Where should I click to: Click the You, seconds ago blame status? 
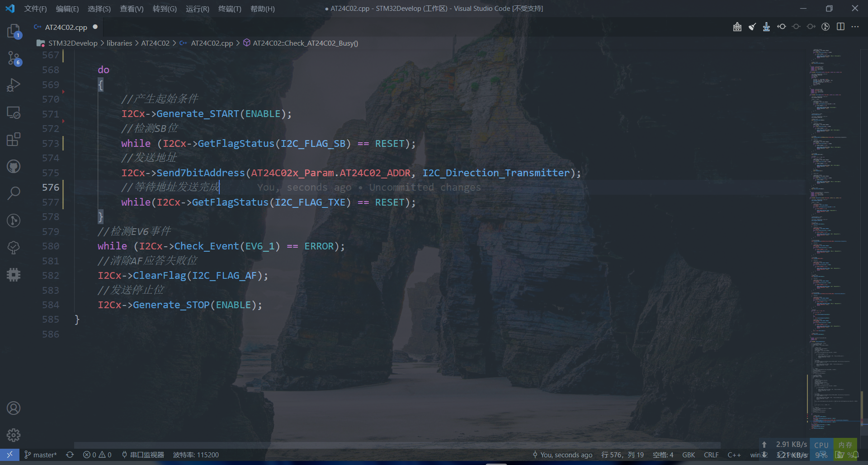[x=562, y=455]
